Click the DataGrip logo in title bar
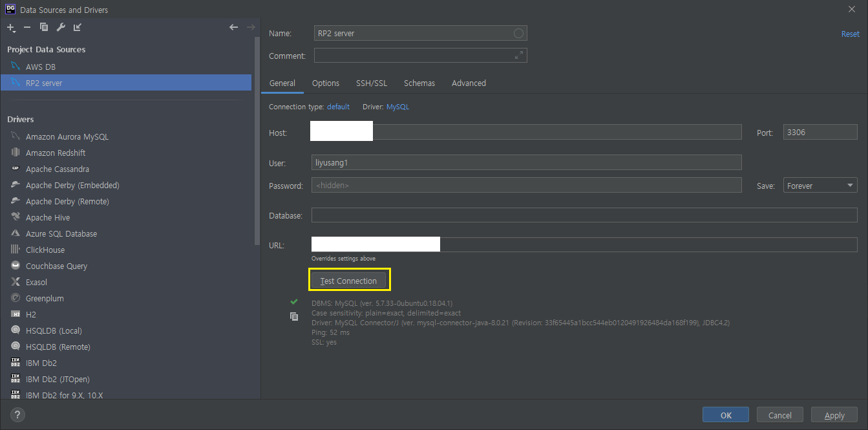This screenshot has width=868, height=430. coord(10,9)
